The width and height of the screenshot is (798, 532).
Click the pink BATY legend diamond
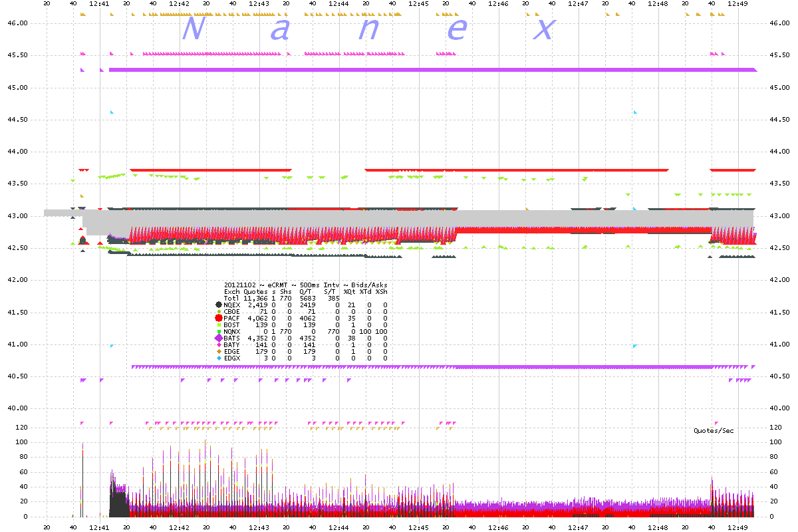[219, 345]
